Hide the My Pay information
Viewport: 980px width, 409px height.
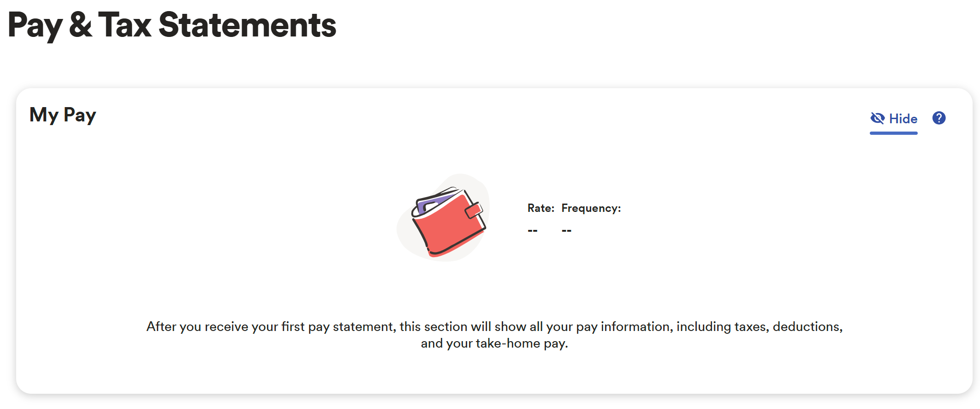(x=894, y=119)
